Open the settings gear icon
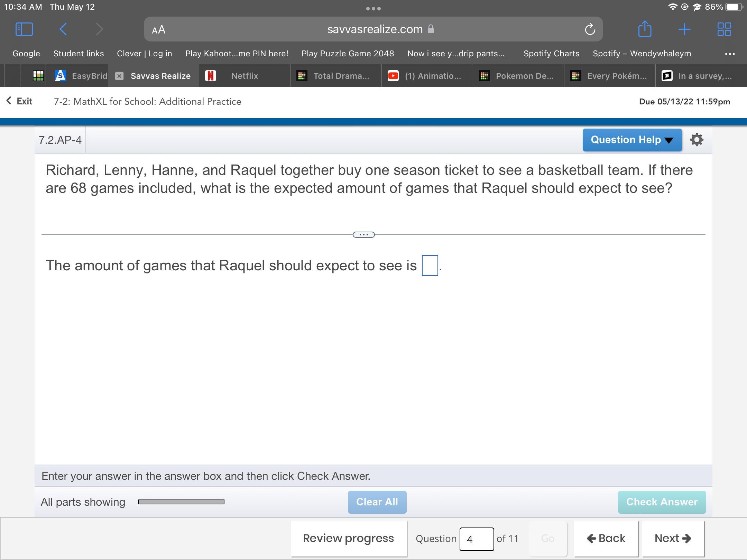Viewport: 747px width, 560px height. (x=697, y=140)
